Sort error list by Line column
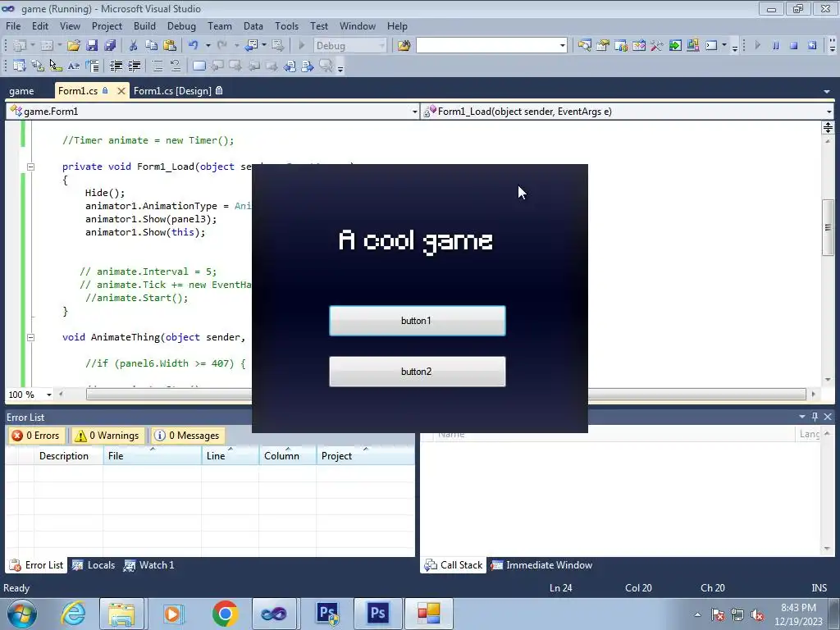This screenshot has height=630, width=840. click(x=231, y=456)
